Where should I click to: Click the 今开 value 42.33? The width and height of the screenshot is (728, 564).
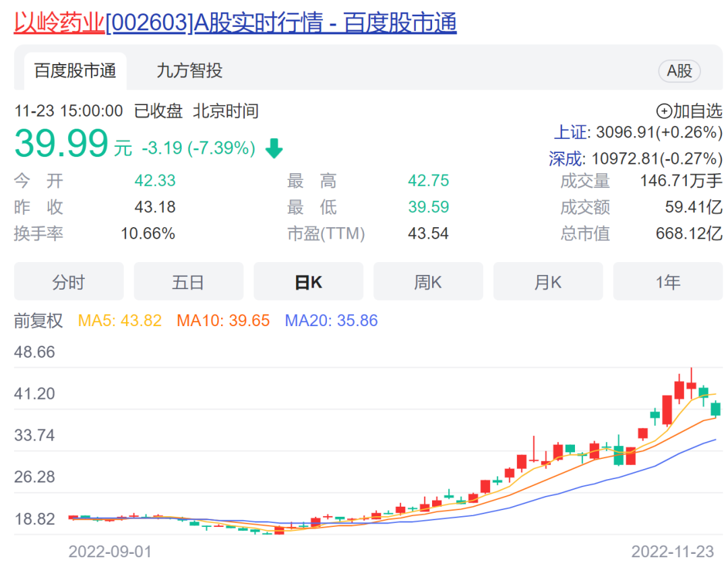pos(155,181)
